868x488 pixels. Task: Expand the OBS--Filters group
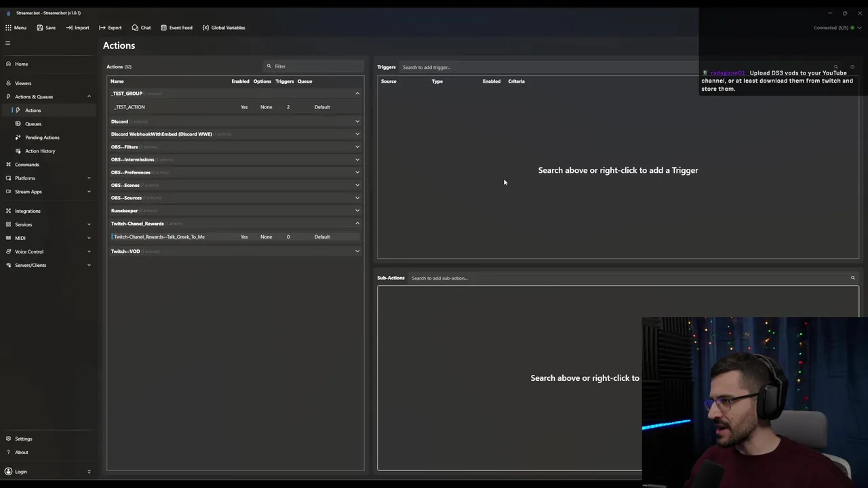(357, 147)
